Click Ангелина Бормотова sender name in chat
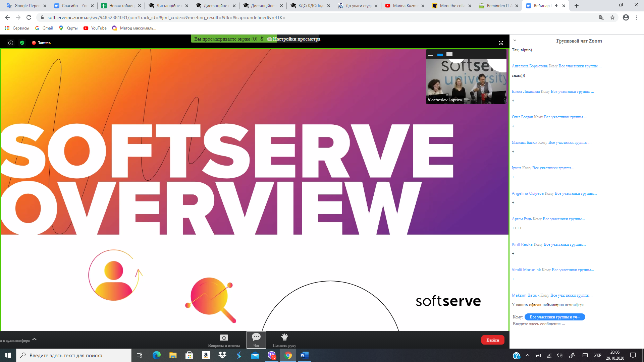This screenshot has width=644, height=362. (x=530, y=66)
